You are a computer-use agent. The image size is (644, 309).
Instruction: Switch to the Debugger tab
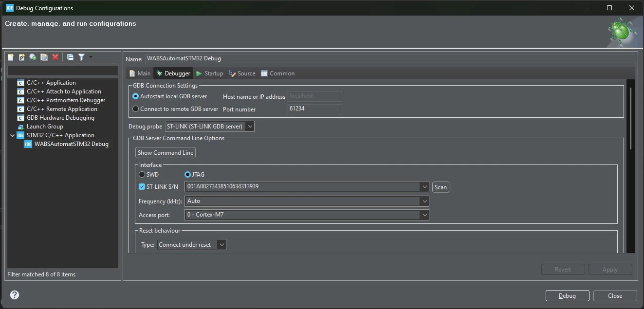coord(173,73)
